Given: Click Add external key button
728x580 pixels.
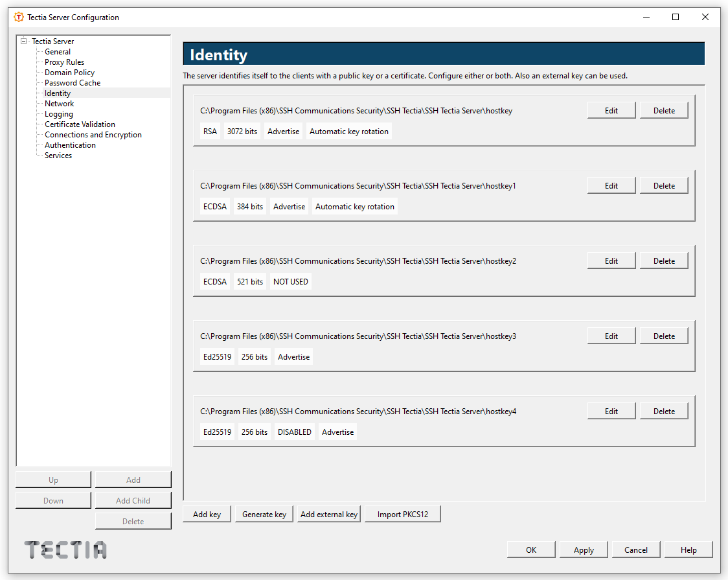Looking at the screenshot, I should [329, 514].
